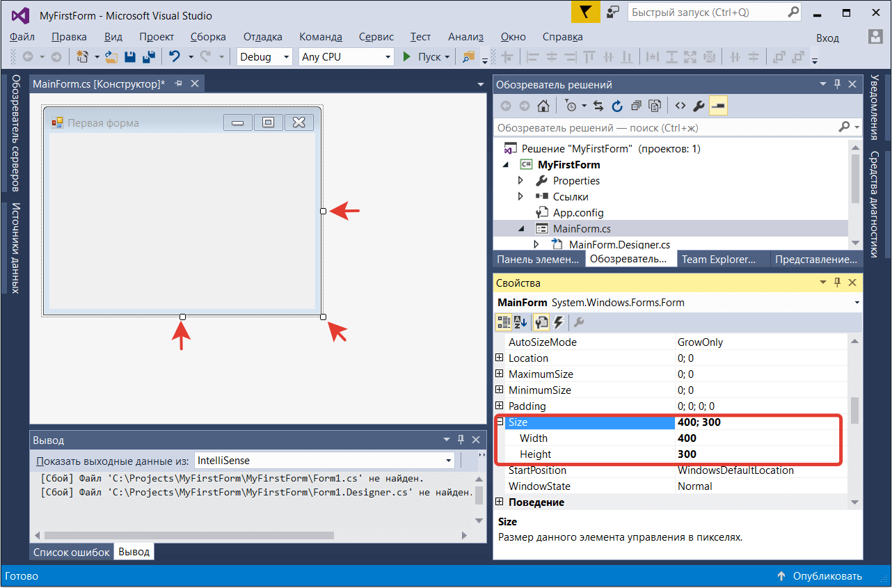Switch to Панель элементов tab
This screenshot has height=588, width=892.
(537, 259)
